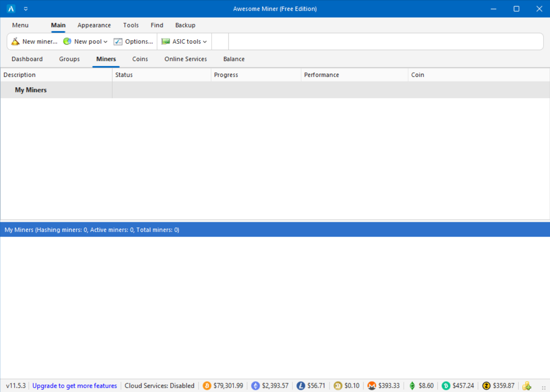Select the Miners view tab
Screen dimensions: 550x392
pos(106,59)
